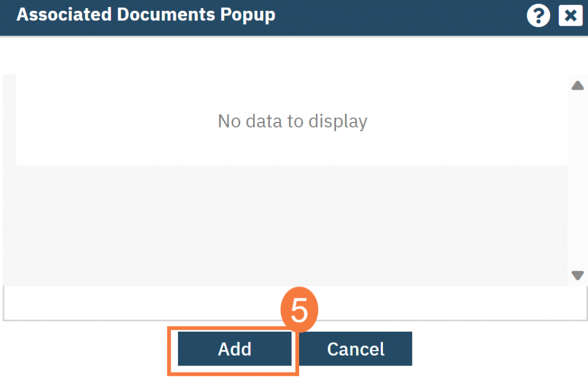Close the popup with the X icon
The image size is (588, 388).
570,15
